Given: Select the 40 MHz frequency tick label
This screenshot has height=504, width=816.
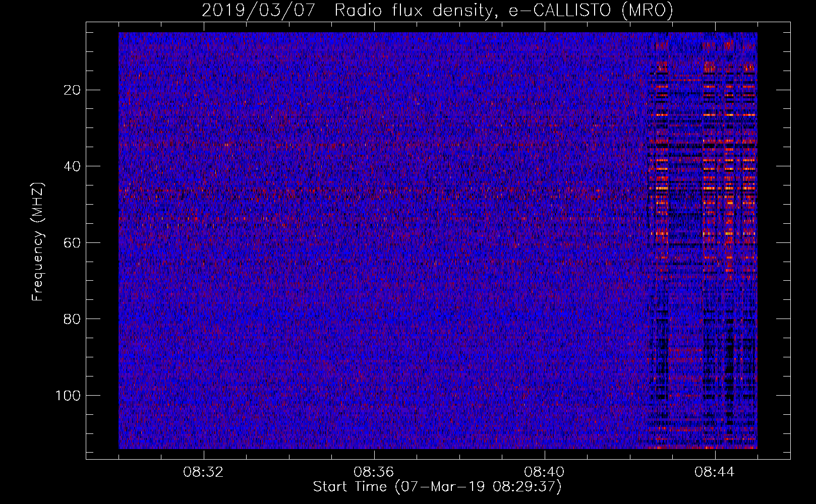Looking at the screenshot, I should point(73,166).
